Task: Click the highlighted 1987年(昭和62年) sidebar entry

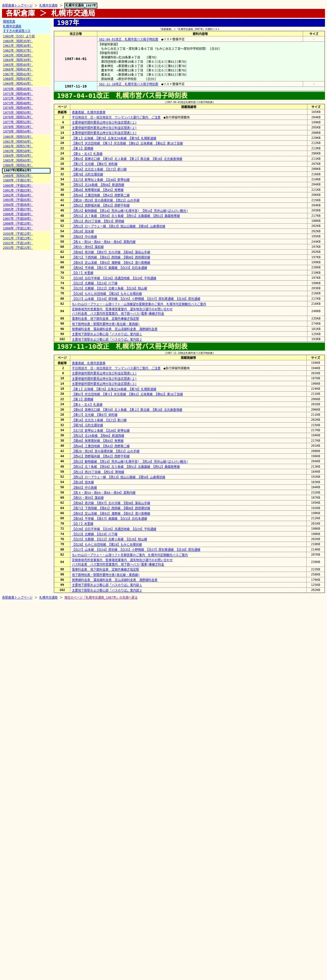Action: 26,171
